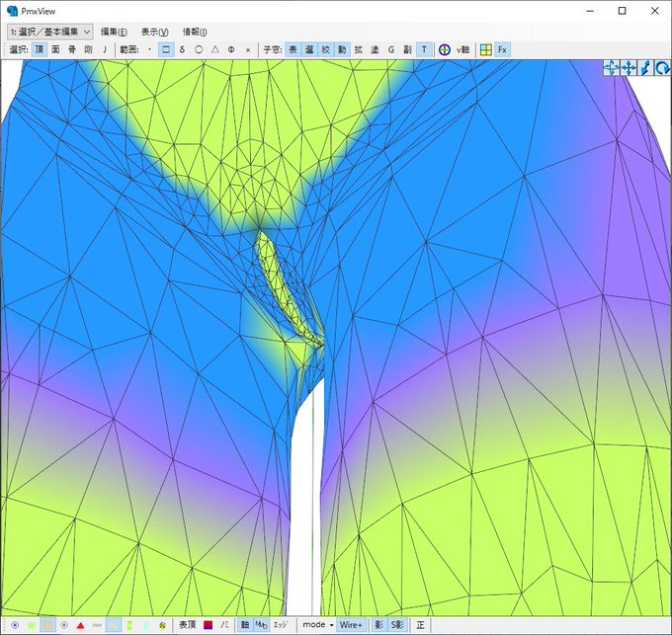Select the rectangle range selection icon
The width and height of the screenshot is (672, 635).
tap(166, 49)
